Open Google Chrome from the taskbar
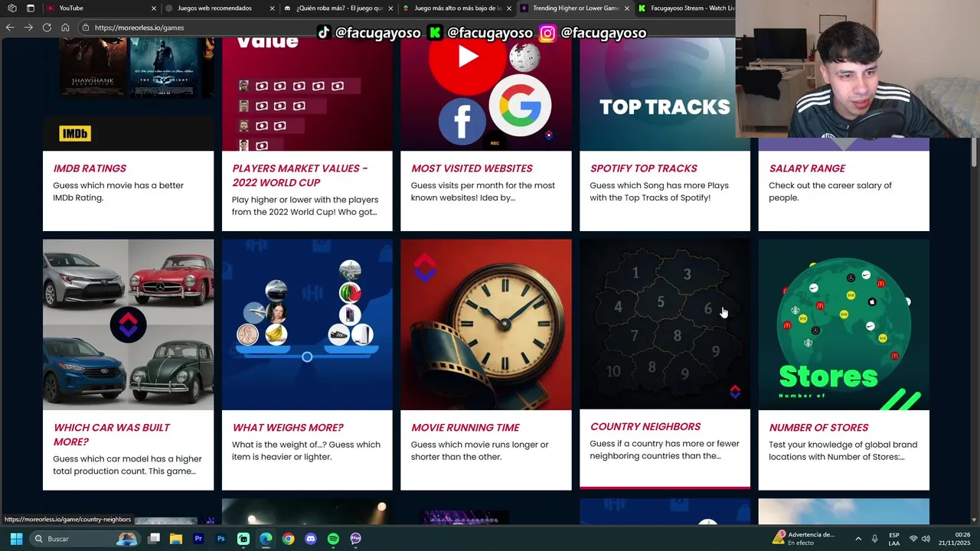The width and height of the screenshot is (980, 551). pos(288,539)
